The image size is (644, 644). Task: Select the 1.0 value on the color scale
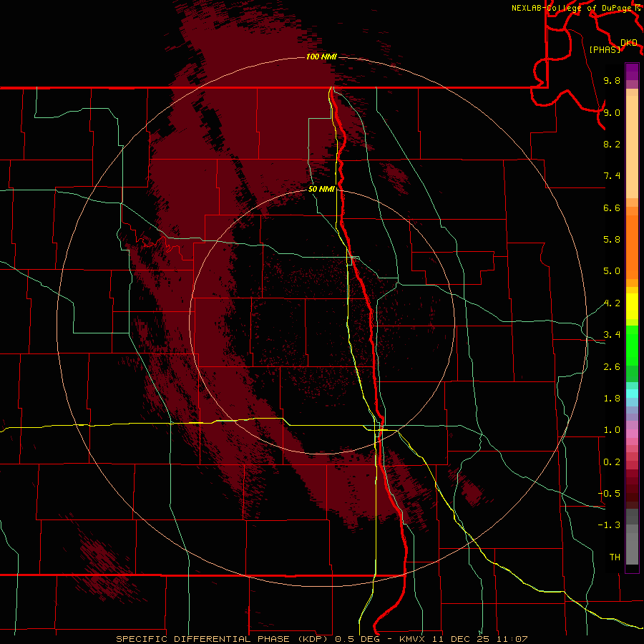[x=612, y=430]
